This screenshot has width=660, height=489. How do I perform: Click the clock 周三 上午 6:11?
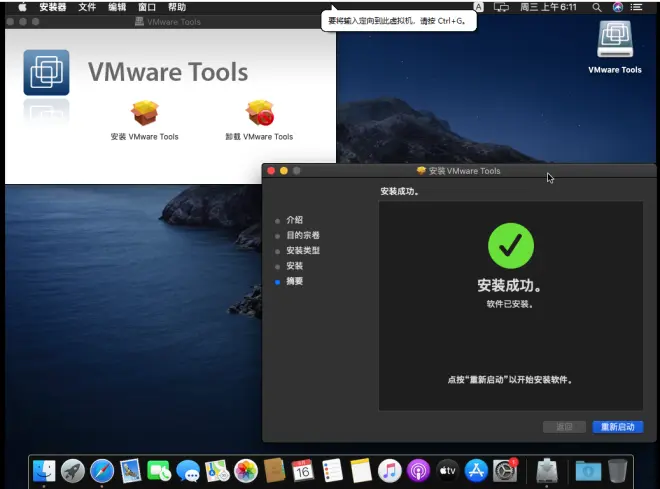[548, 7]
